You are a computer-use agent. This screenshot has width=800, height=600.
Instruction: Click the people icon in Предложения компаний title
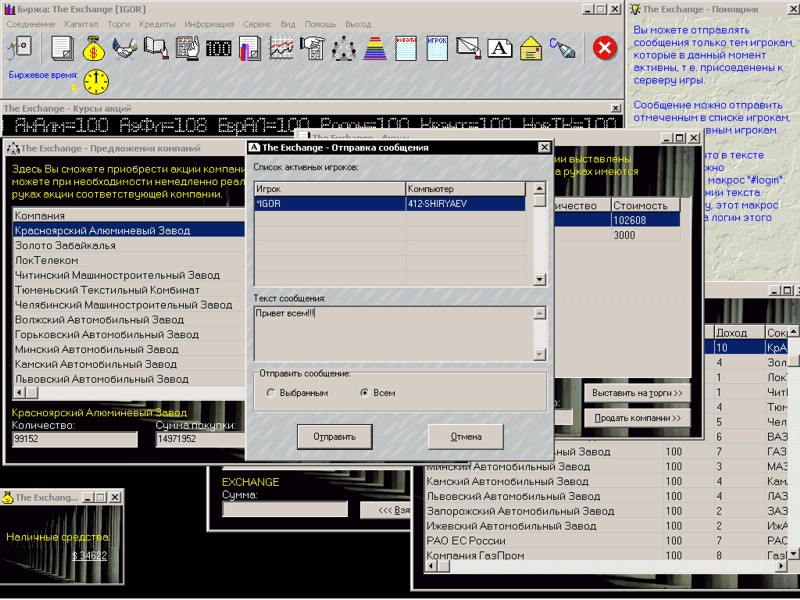(13, 148)
